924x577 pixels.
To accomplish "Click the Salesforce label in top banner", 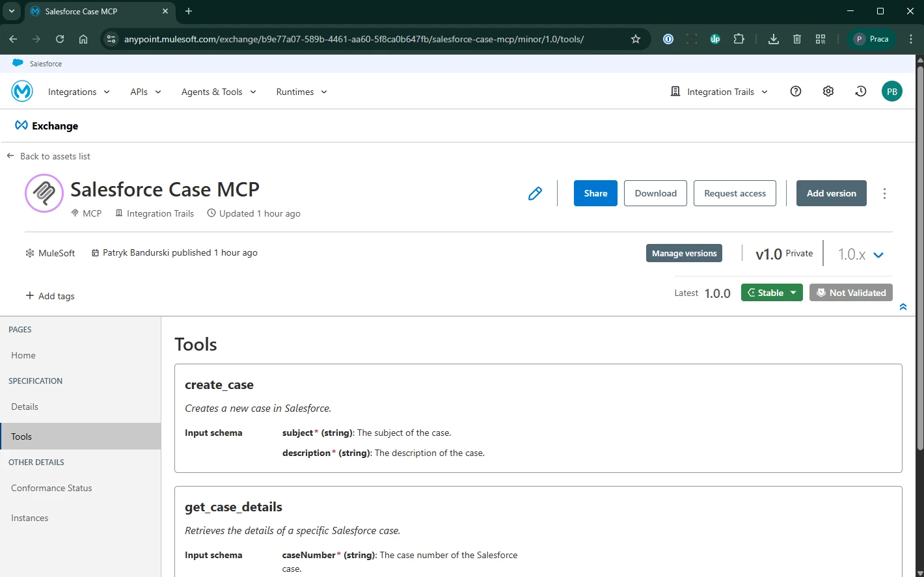I will coord(46,64).
